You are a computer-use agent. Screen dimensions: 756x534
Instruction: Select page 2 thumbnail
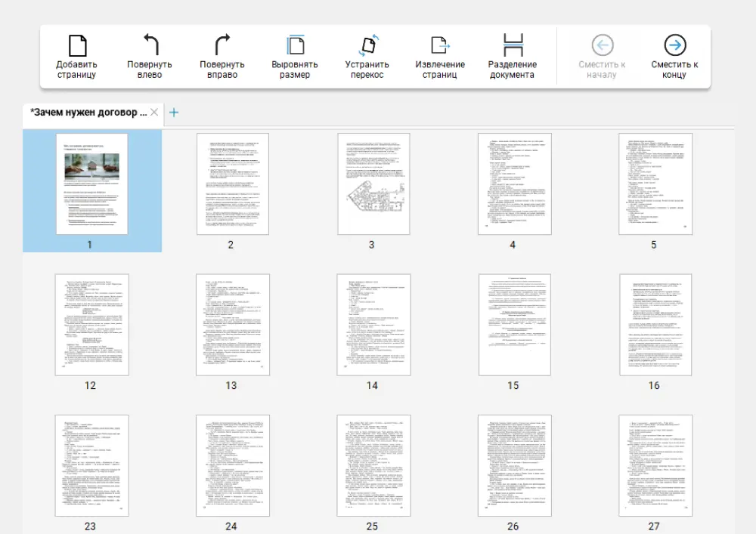[232, 184]
